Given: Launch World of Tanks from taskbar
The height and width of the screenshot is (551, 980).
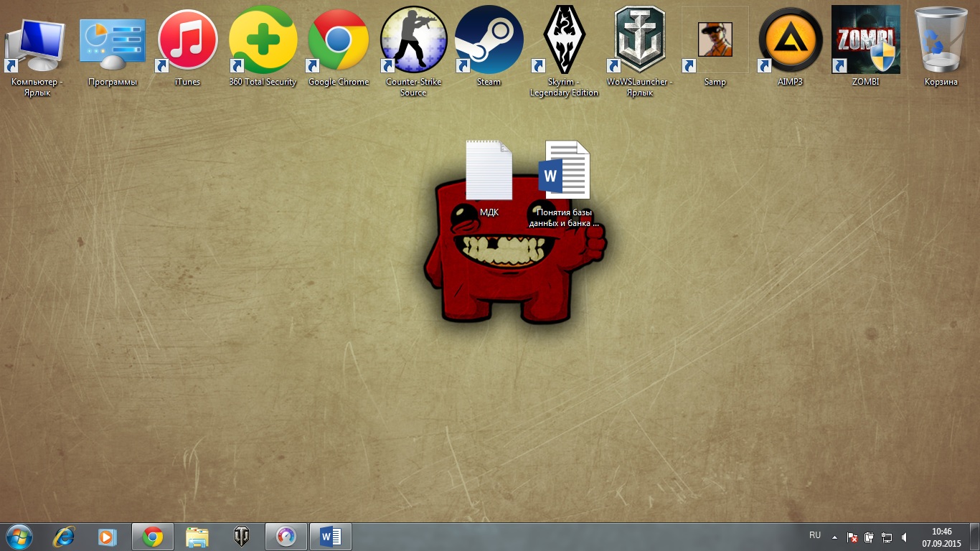Looking at the screenshot, I should pos(241,536).
